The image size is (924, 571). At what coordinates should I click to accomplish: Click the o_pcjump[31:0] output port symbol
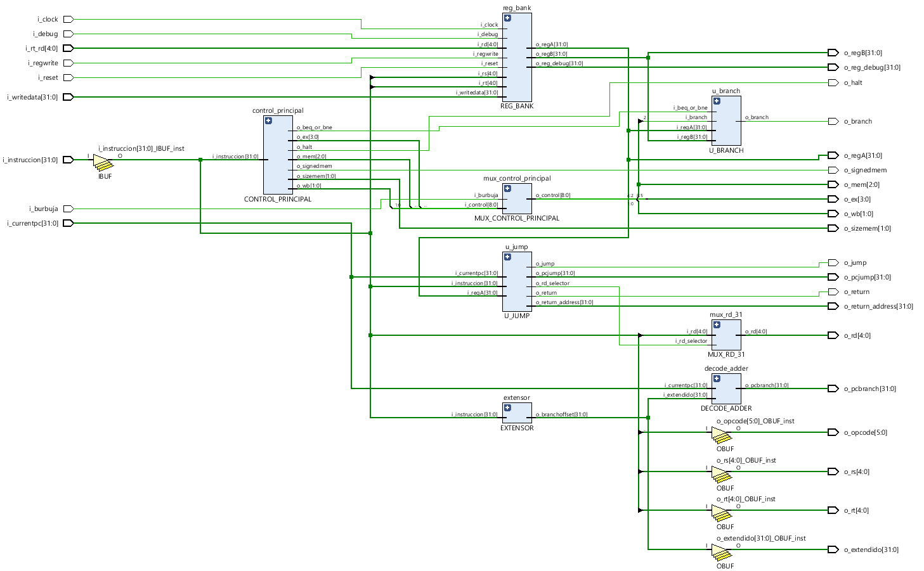coord(833,277)
